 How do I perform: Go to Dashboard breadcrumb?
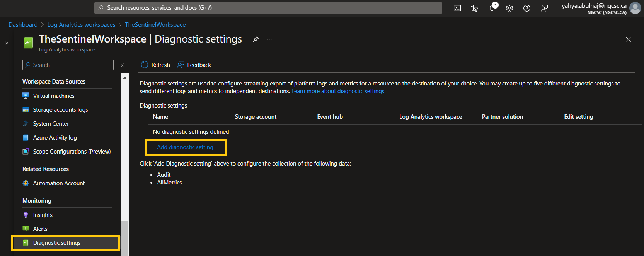coord(23,25)
